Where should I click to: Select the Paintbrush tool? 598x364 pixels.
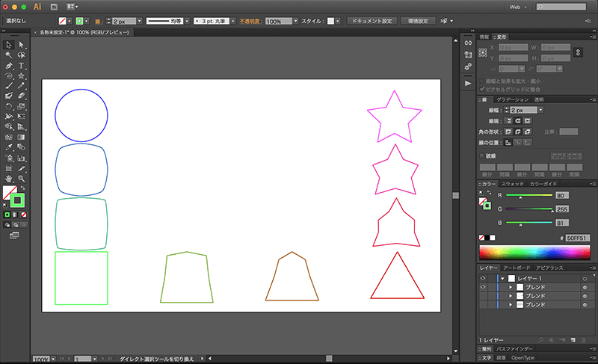8,86
